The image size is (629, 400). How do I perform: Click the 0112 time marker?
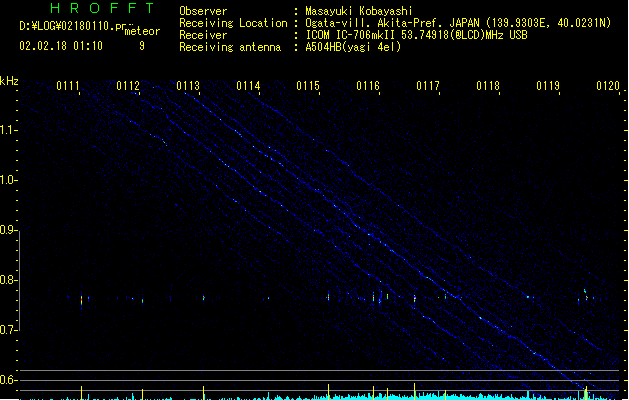click(x=128, y=86)
